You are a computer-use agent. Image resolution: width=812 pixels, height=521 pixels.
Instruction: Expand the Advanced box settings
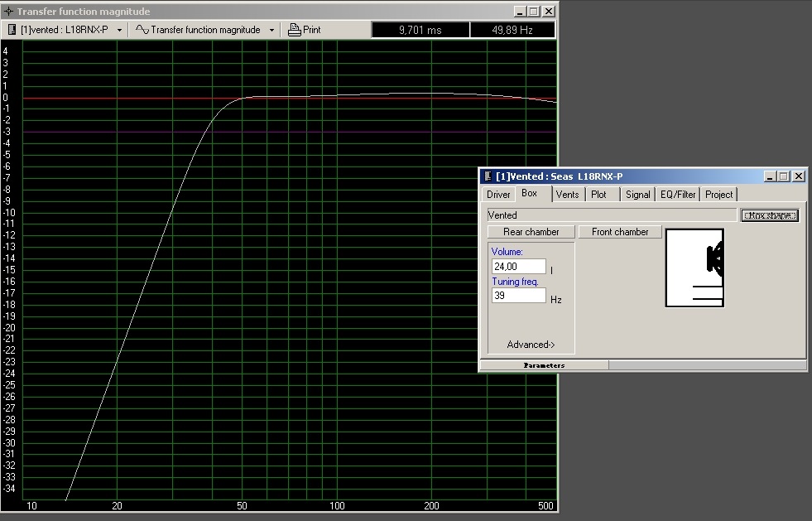tap(531, 345)
